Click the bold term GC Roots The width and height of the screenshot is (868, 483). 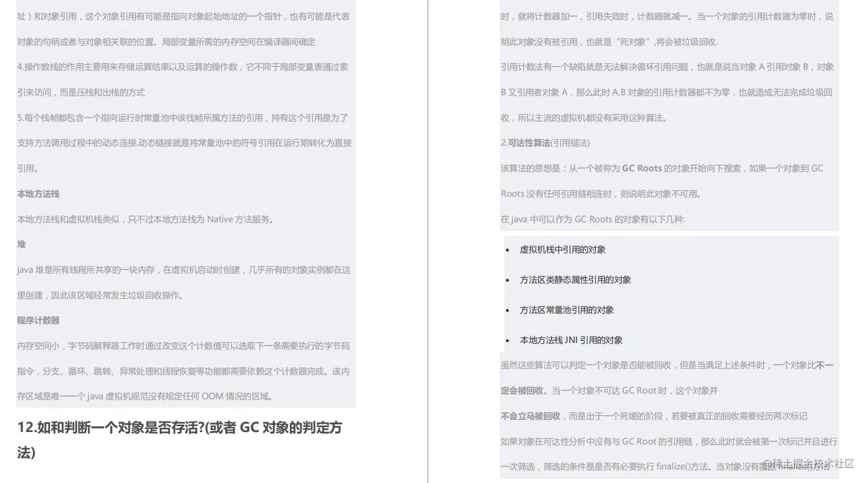tap(641, 168)
